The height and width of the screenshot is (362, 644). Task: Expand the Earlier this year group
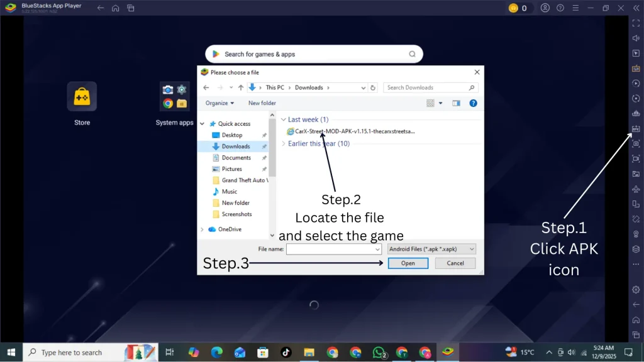point(284,143)
